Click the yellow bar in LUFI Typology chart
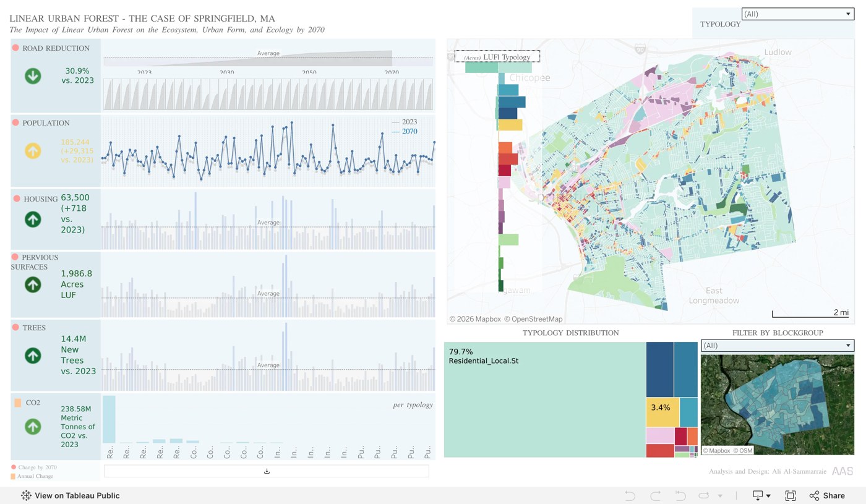866x504 pixels. pyautogui.click(x=510, y=125)
